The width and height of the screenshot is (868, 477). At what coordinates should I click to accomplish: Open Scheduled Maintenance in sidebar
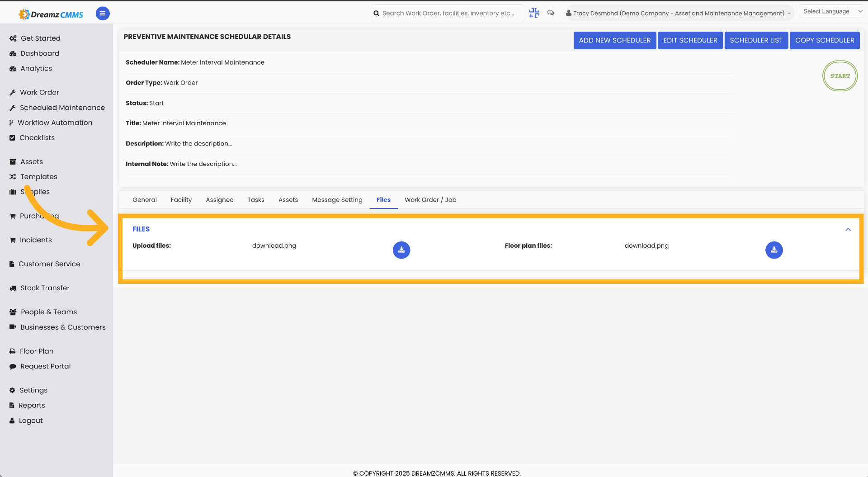click(62, 108)
